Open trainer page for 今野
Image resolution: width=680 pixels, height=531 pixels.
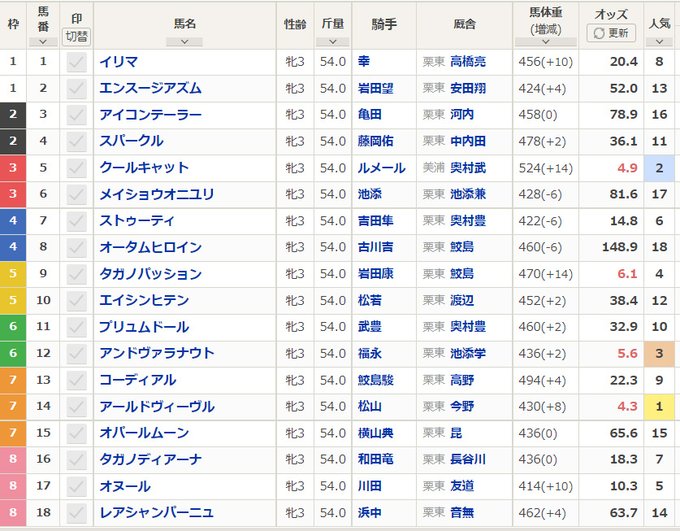462,406
